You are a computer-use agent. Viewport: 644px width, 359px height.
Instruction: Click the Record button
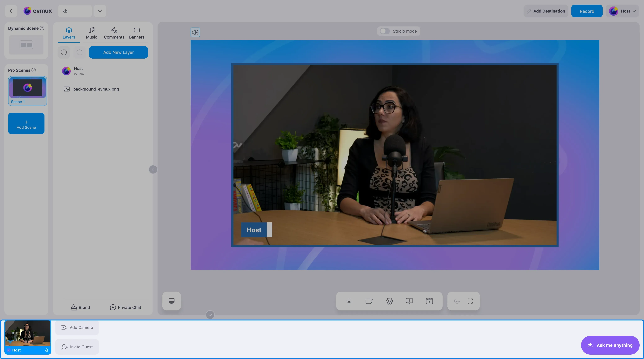tap(587, 11)
